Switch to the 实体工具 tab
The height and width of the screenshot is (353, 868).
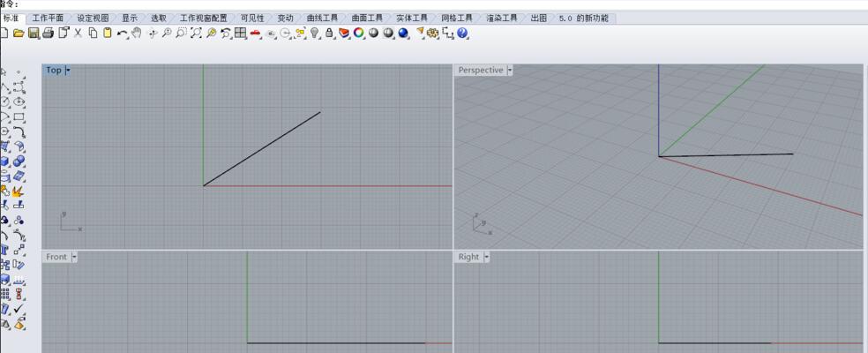(413, 19)
